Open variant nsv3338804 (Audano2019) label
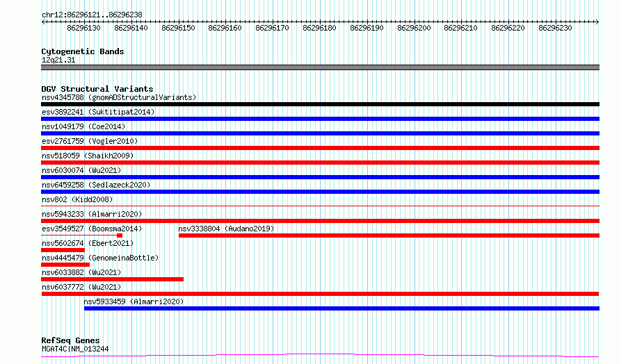 click(226, 229)
